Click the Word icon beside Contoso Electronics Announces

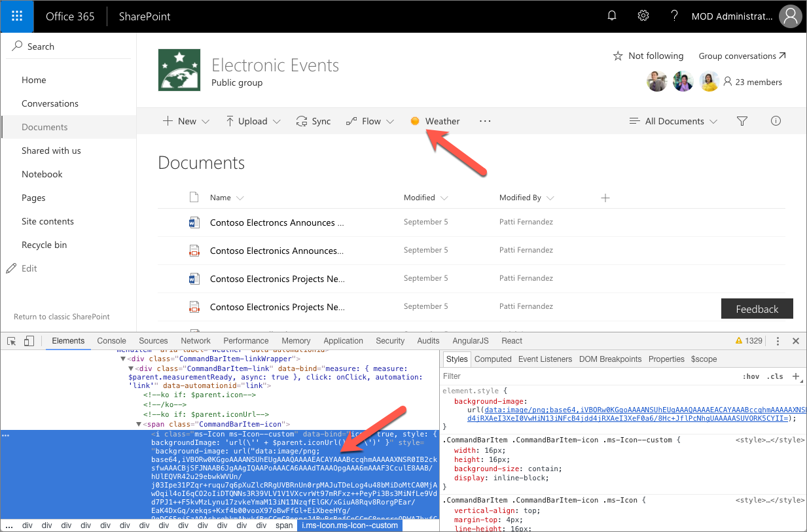[x=193, y=222]
